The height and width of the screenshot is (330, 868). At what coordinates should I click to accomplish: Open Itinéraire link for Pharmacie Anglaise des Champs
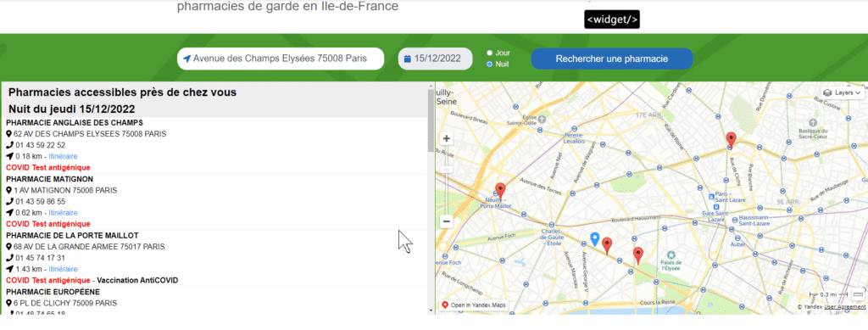tap(63, 157)
